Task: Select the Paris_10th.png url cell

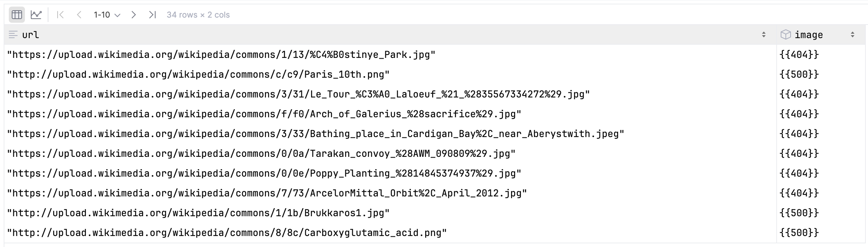Action: point(198,74)
